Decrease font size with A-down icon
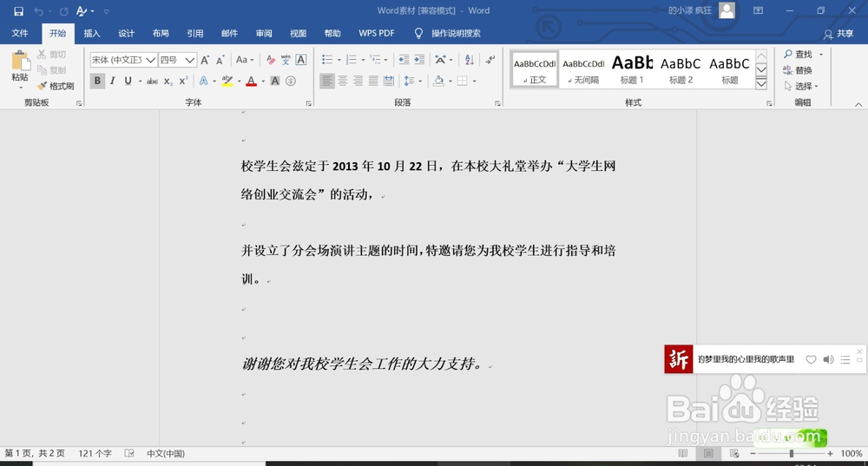Image resolution: width=868 pixels, height=466 pixels. tap(220, 60)
